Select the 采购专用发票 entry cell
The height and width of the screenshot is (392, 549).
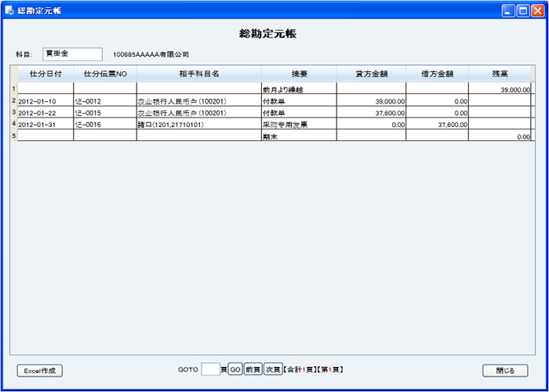[299, 125]
